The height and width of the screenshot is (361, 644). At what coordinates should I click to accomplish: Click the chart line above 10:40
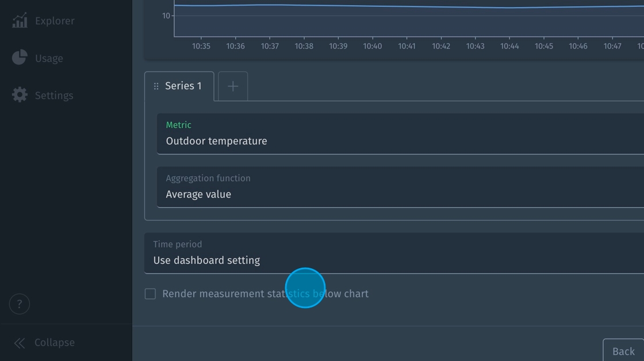pyautogui.click(x=373, y=6)
